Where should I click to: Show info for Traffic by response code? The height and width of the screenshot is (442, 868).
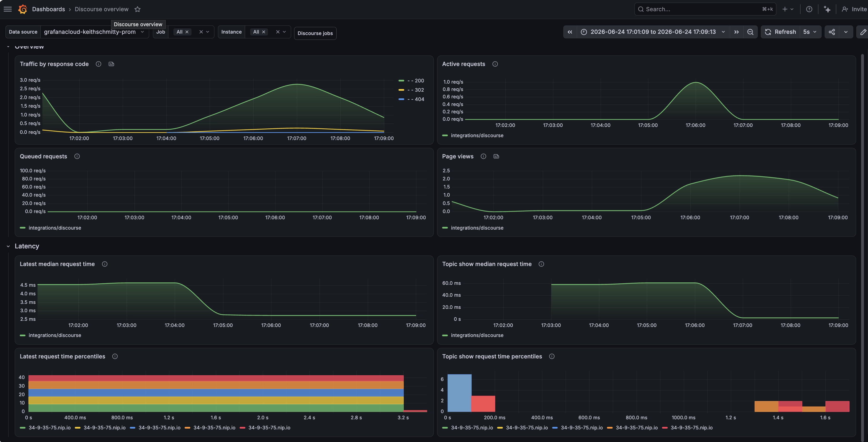98,64
